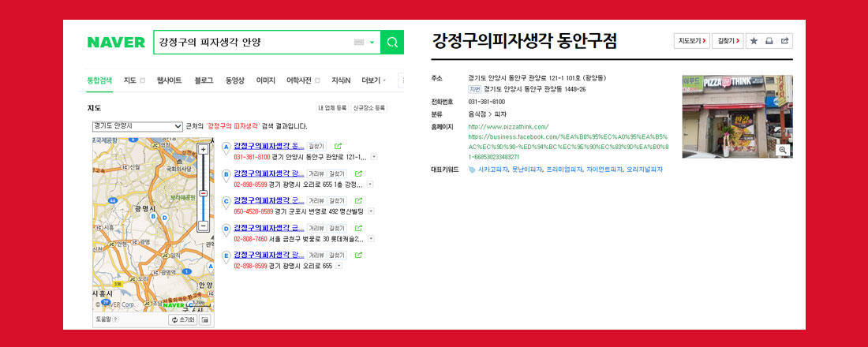The width and height of the screenshot is (868, 347).
Task: Expand address details for 오리로 655 1층 result
Action: 370,185
